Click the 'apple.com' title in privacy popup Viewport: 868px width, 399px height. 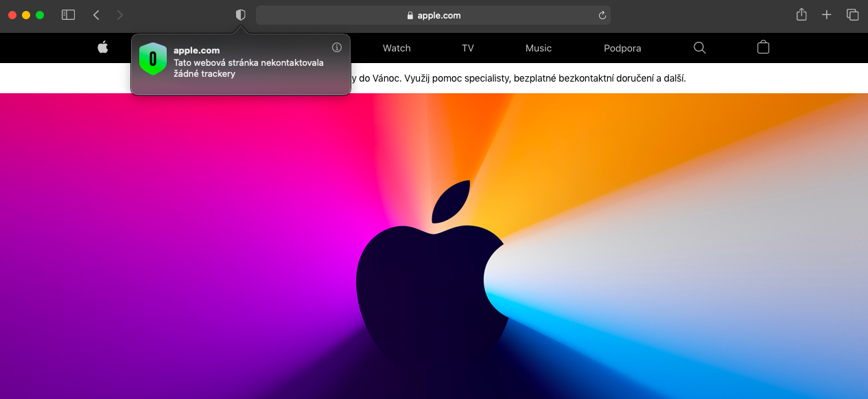point(197,50)
